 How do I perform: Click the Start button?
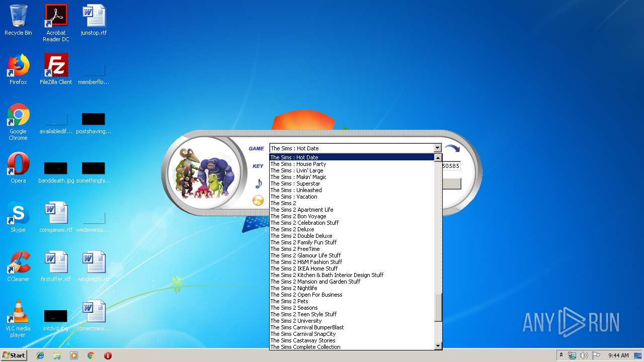(x=14, y=355)
